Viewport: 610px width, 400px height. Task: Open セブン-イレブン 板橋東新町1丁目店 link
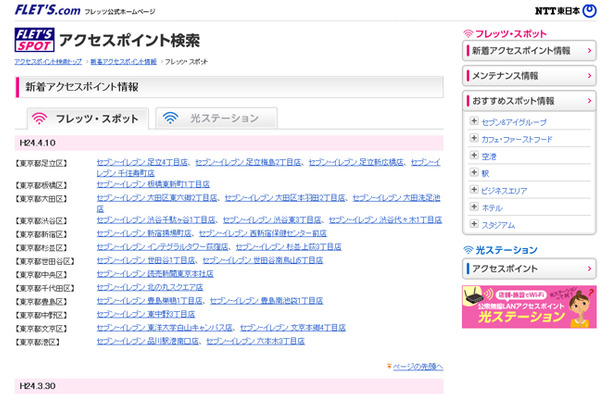coord(153,184)
